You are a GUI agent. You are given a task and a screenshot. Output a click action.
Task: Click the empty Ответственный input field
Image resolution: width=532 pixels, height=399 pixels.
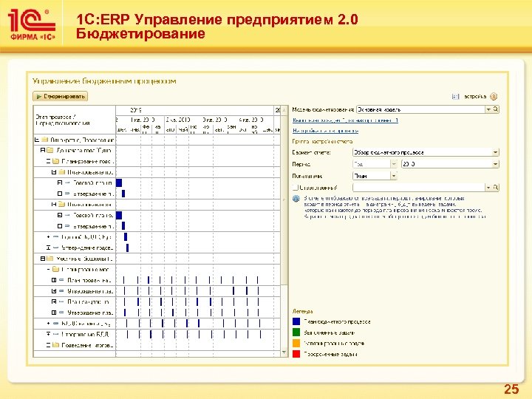tap(419, 187)
